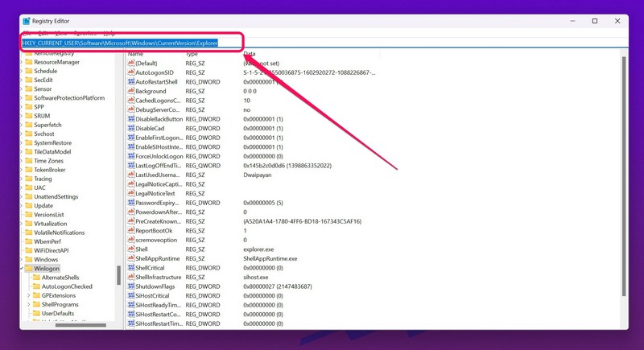This screenshot has width=644, height=350.
Task: Select the AlternateShells subkey folder icon
Action: [35, 278]
